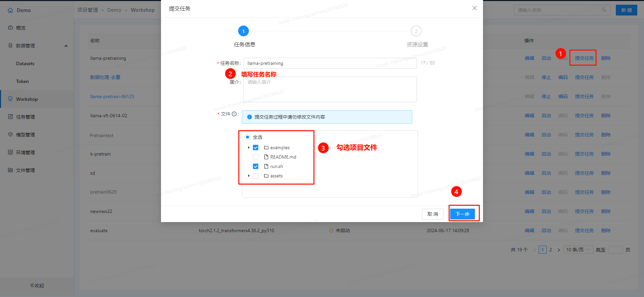The height and width of the screenshot is (297, 644).
Task: Toggle the 全选 select-all checkbox
Action: (x=248, y=137)
